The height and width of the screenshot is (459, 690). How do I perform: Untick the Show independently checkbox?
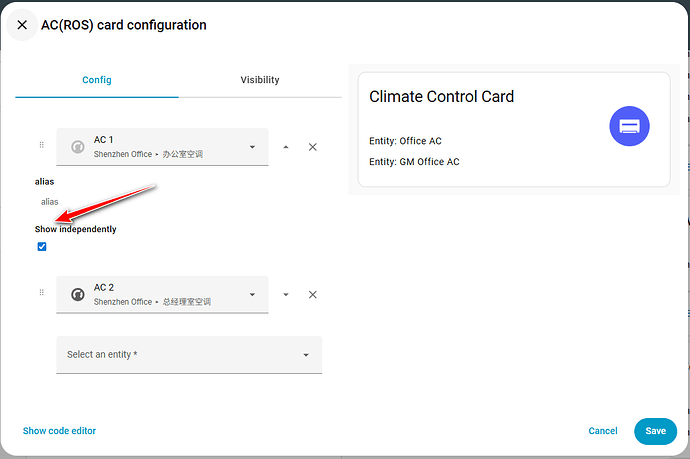point(42,247)
